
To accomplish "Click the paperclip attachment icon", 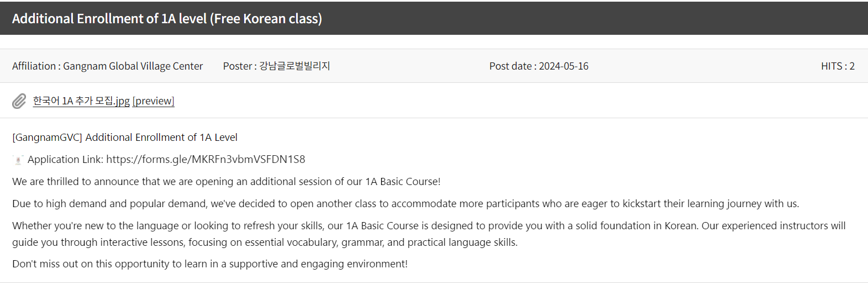I will point(19,101).
